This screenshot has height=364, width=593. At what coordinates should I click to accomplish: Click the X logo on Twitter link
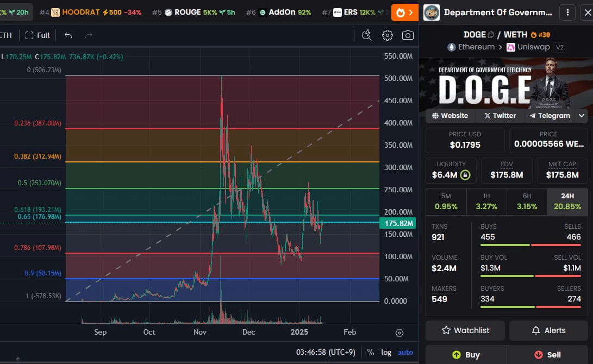[x=488, y=116]
